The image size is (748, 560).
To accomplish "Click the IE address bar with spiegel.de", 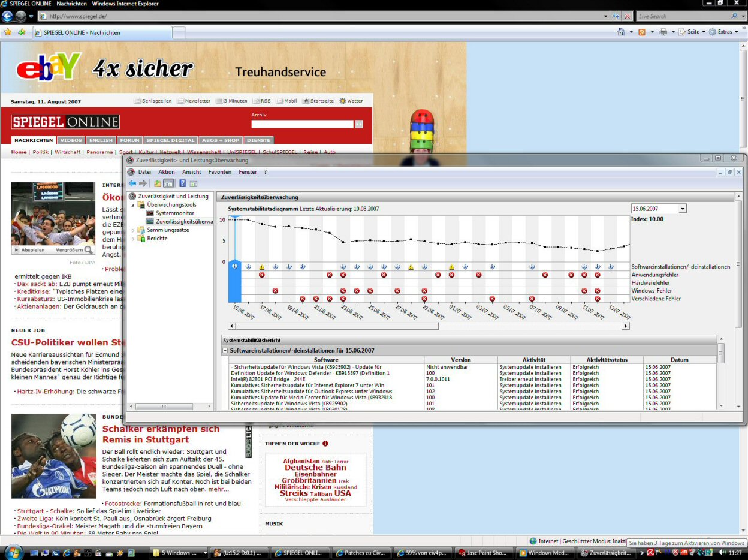I will (x=324, y=16).
